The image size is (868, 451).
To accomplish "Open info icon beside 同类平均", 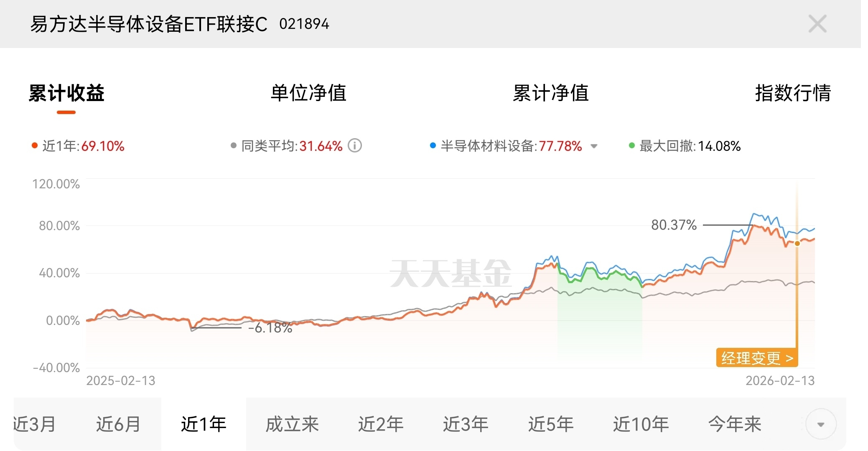I will click(355, 146).
